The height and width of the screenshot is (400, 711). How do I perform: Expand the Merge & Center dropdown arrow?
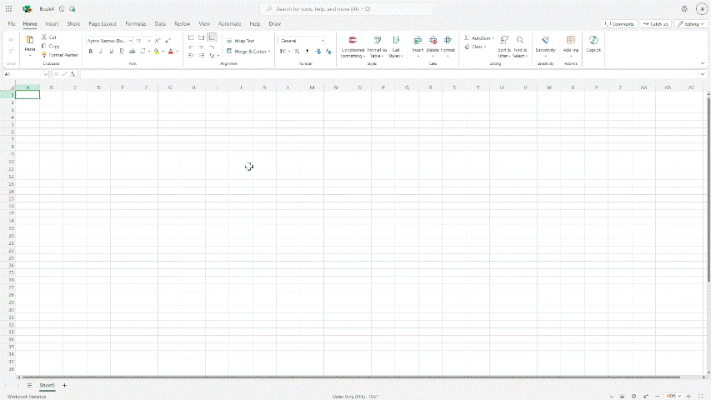pyautogui.click(x=269, y=52)
